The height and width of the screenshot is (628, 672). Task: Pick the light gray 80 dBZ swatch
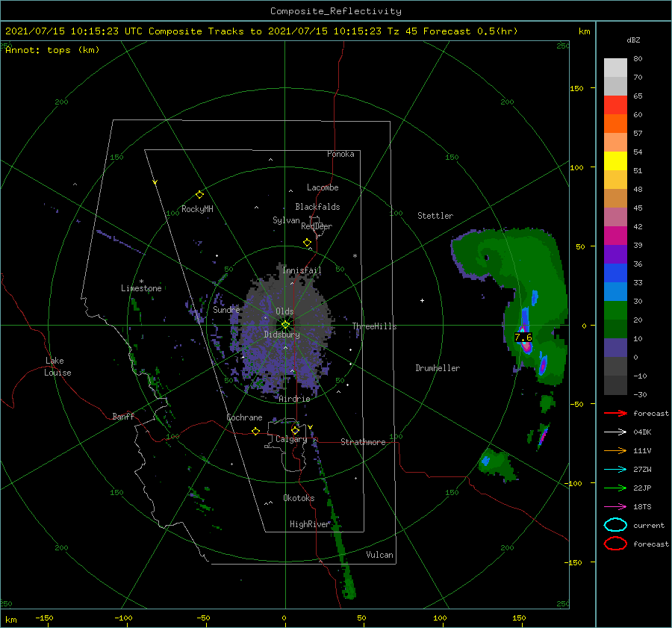point(615,67)
